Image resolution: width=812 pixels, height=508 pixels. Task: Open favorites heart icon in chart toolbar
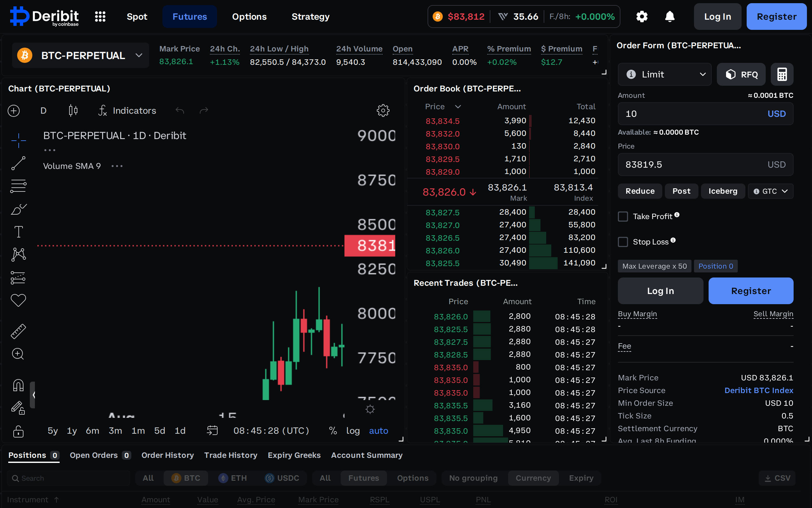[18, 300]
